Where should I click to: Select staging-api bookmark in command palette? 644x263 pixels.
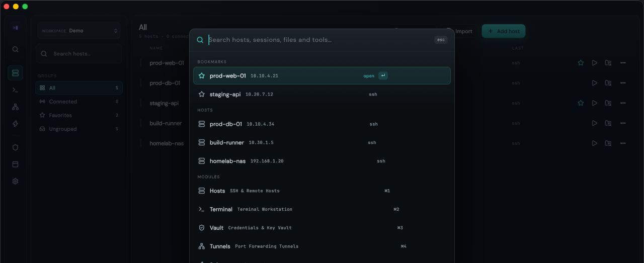(x=322, y=94)
